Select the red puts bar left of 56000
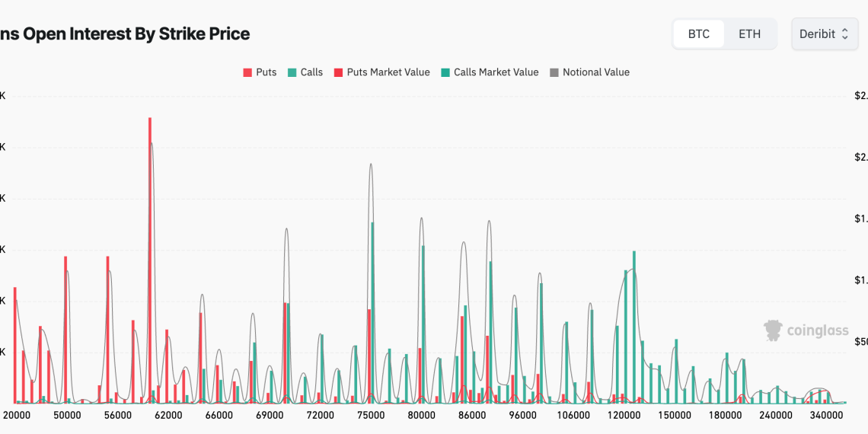This screenshot has height=434, width=868. (107, 327)
